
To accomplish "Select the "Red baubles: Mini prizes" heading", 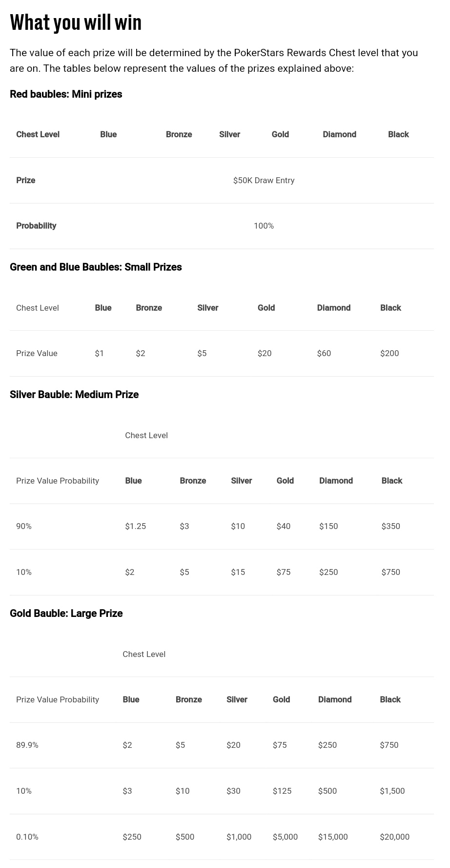I will [66, 94].
